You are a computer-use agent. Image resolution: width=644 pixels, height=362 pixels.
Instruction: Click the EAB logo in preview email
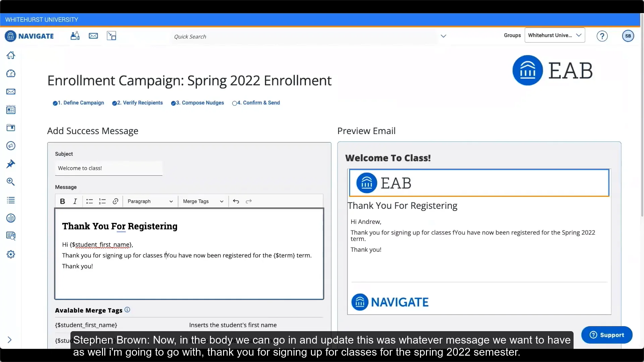pos(384,183)
